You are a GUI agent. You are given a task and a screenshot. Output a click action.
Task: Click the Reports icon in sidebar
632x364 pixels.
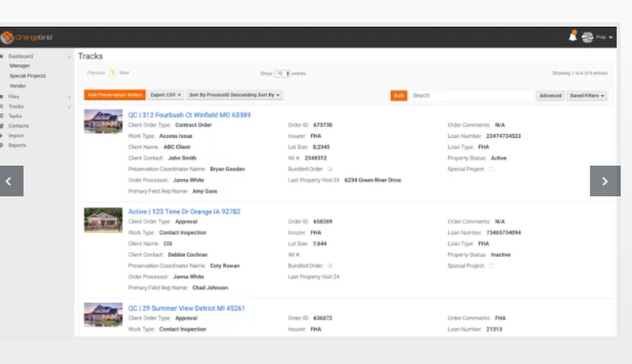click(2, 145)
